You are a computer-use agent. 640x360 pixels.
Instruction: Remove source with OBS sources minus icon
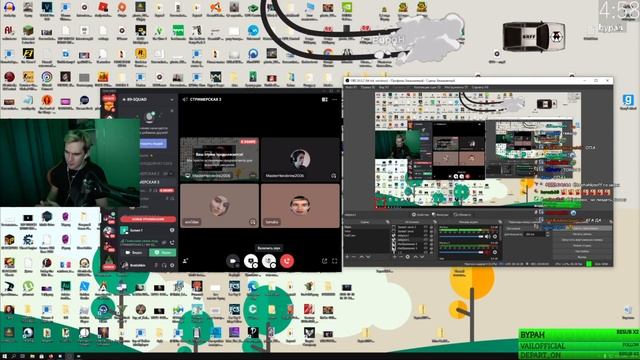[401, 257]
